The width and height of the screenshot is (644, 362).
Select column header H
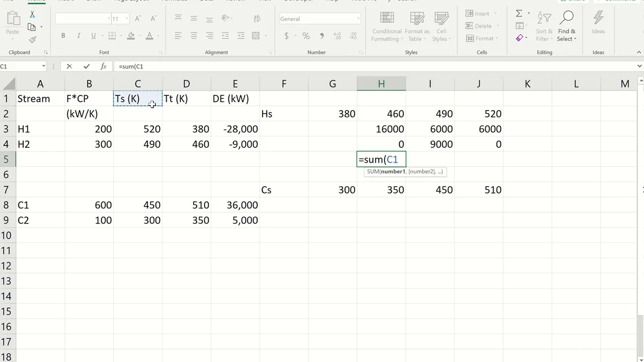[x=381, y=84]
